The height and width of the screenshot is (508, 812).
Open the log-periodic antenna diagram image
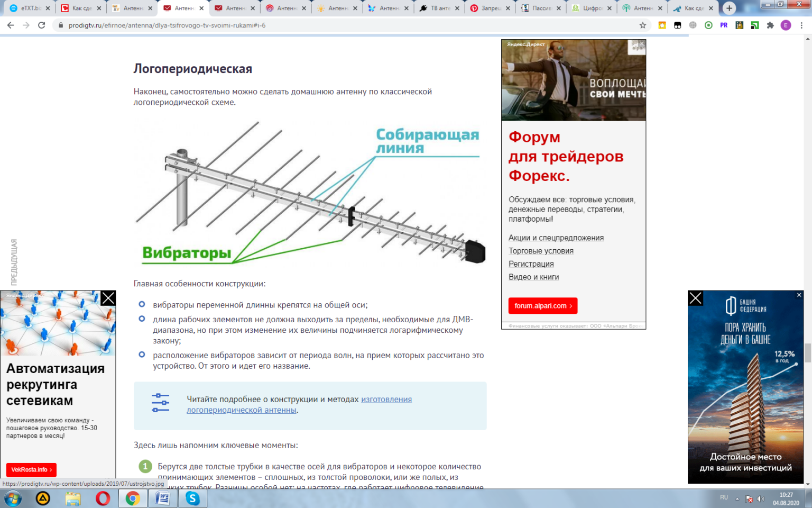pos(310,192)
